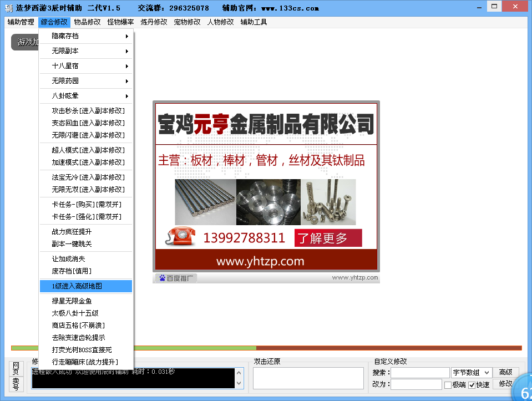
Task: Click the 攻击还原 text box
Action: (x=308, y=378)
